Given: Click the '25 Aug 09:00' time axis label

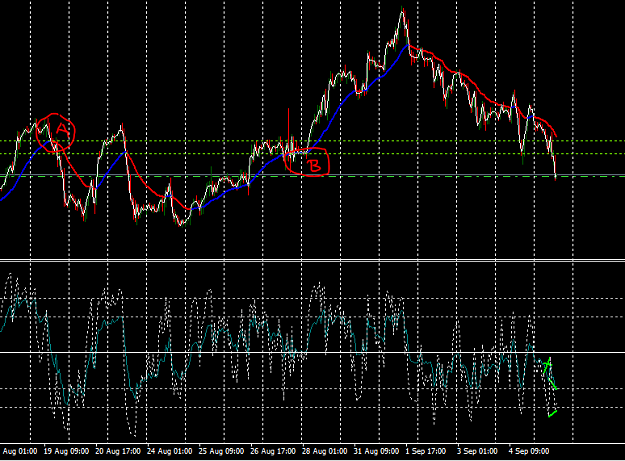Looking at the screenshot, I should click(221, 451).
